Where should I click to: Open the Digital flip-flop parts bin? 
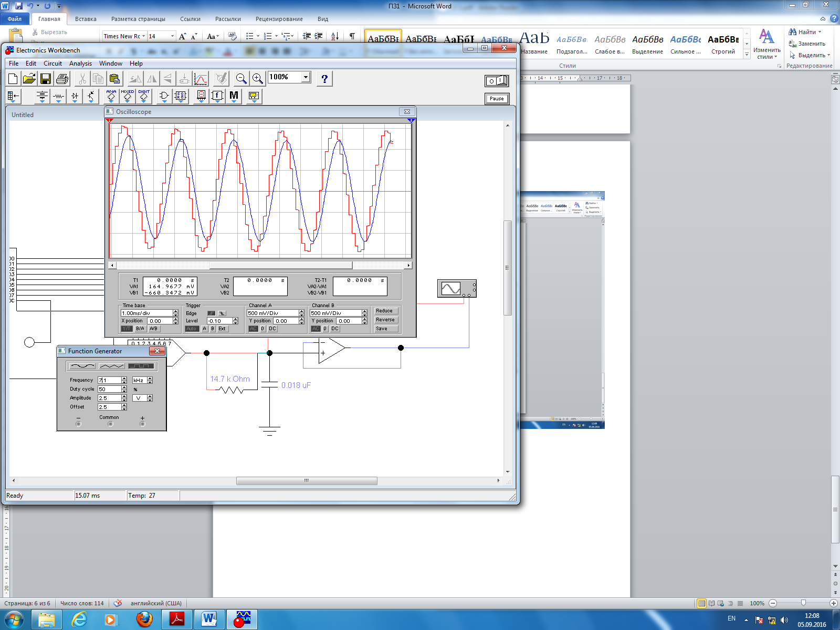click(180, 96)
